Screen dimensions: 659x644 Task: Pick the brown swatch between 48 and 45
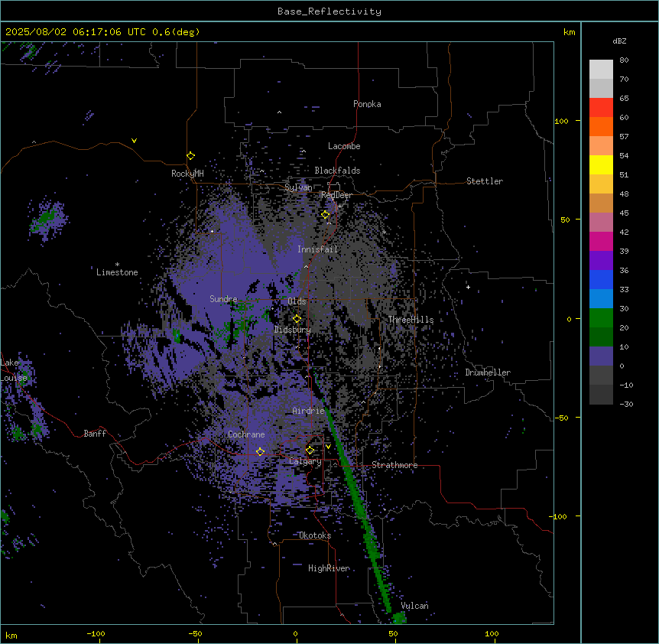pyautogui.click(x=601, y=203)
